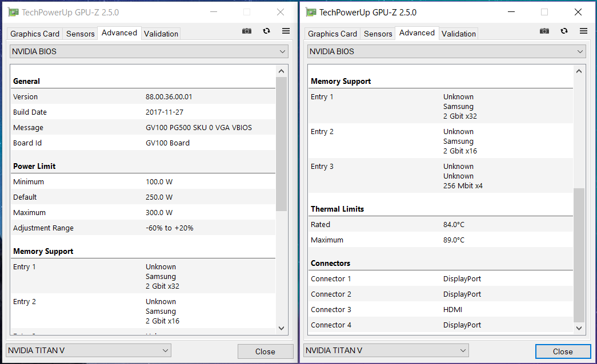The width and height of the screenshot is (597, 364).
Task: Open hamburger menu in right GPU-Z window
Action: point(584,31)
